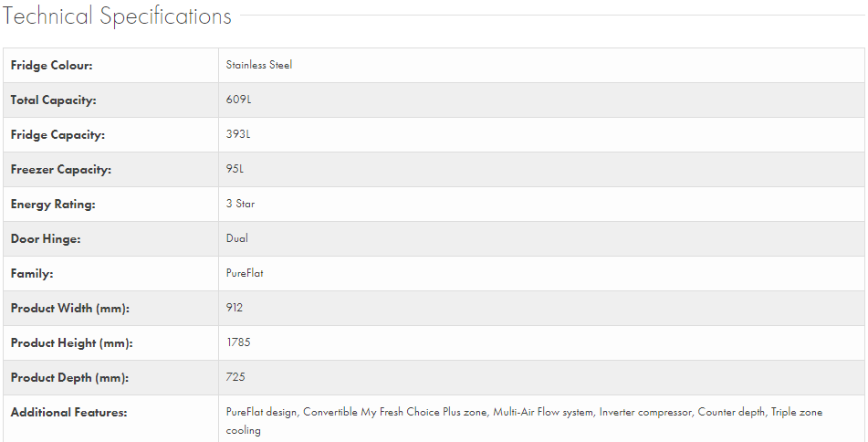Select the Dual door hinge value
868x442 pixels.
pyautogui.click(x=237, y=238)
